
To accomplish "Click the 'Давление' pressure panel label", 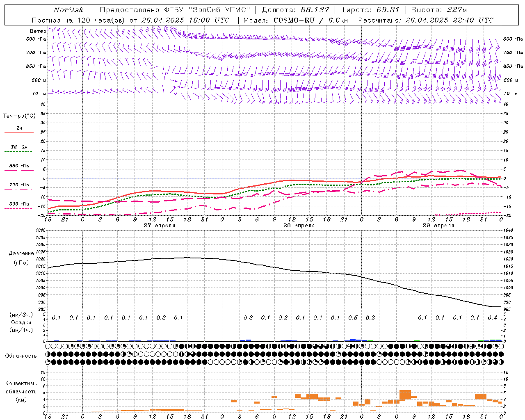I will tap(21, 253).
